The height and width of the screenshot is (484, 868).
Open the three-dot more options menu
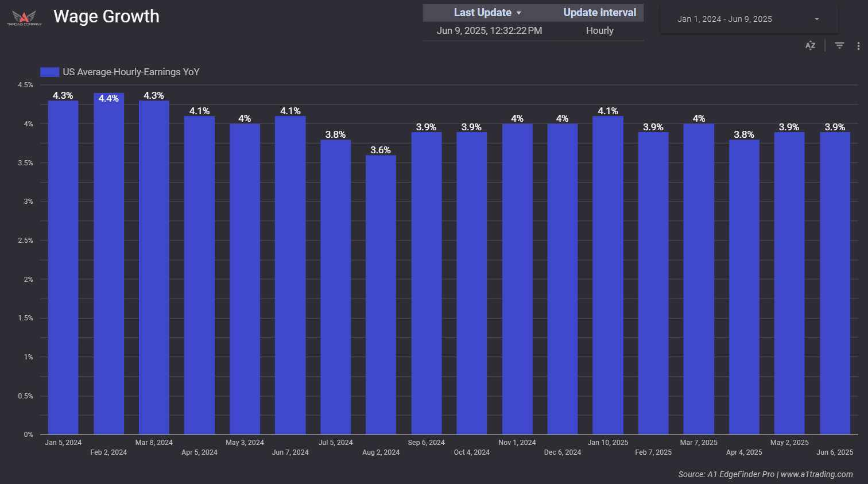[858, 46]
